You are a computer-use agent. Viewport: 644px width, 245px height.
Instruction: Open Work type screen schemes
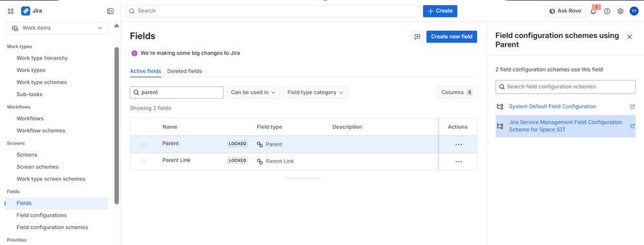[51, 179]
